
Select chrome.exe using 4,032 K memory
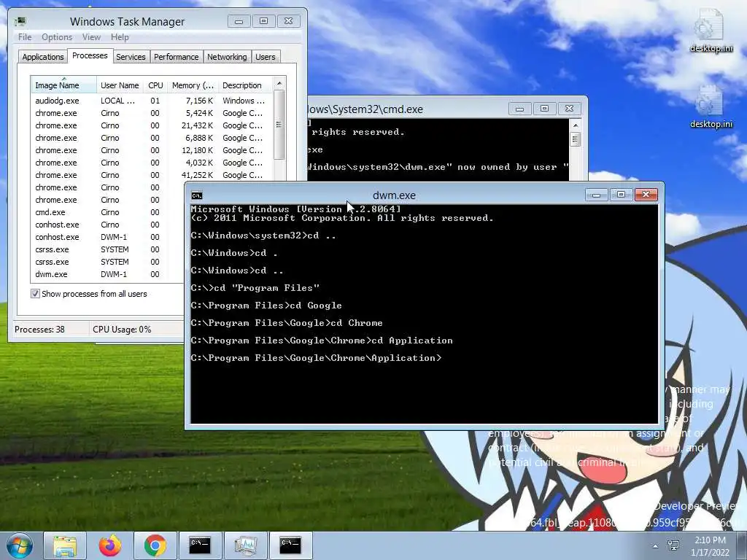[152, 163]
